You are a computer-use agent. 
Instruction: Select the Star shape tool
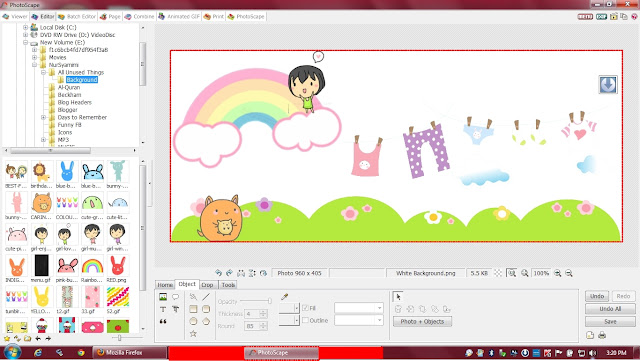(x=193, y=334)
